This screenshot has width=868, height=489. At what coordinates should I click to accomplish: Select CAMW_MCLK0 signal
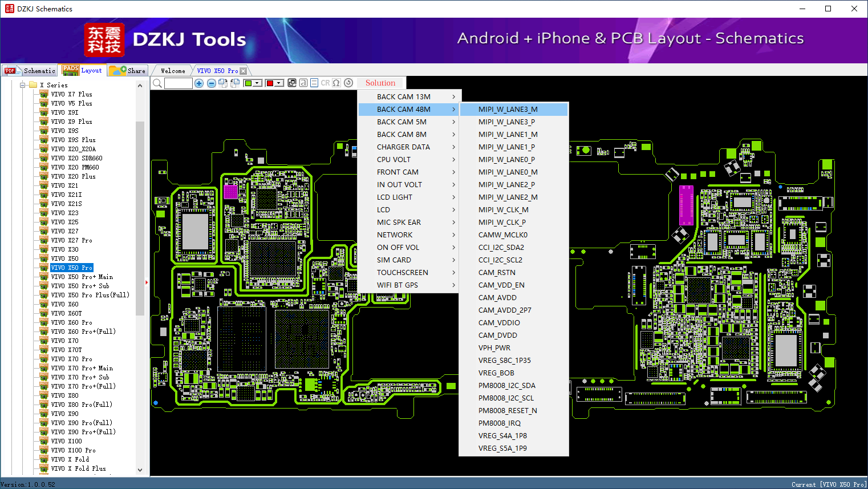[514, 235]
